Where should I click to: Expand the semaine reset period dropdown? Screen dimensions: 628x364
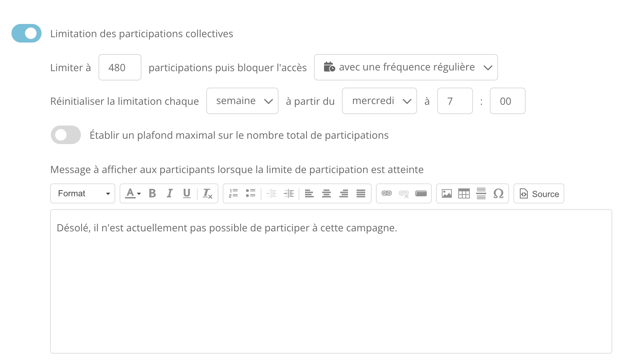pos(242,101)
